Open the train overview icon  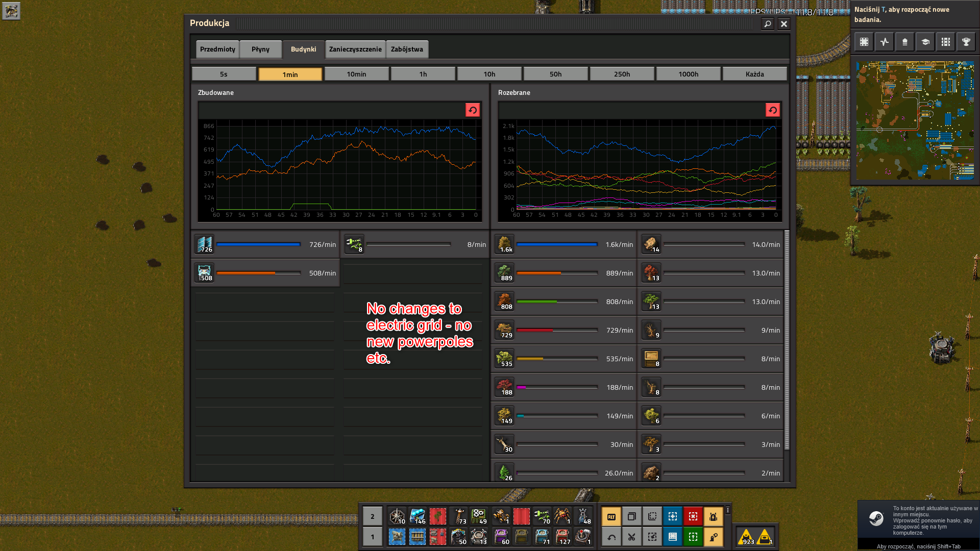[946, 42]
